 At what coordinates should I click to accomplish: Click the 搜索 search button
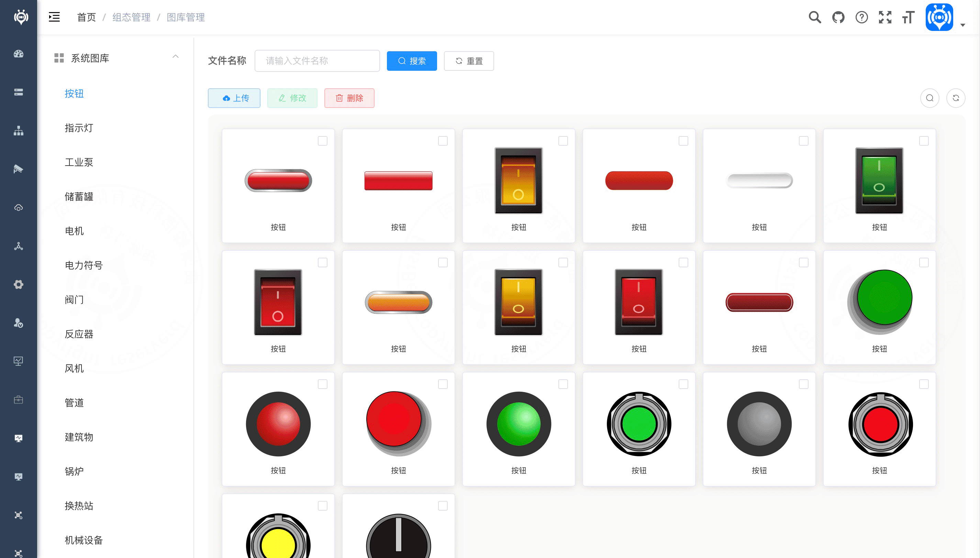coord(412,61)
